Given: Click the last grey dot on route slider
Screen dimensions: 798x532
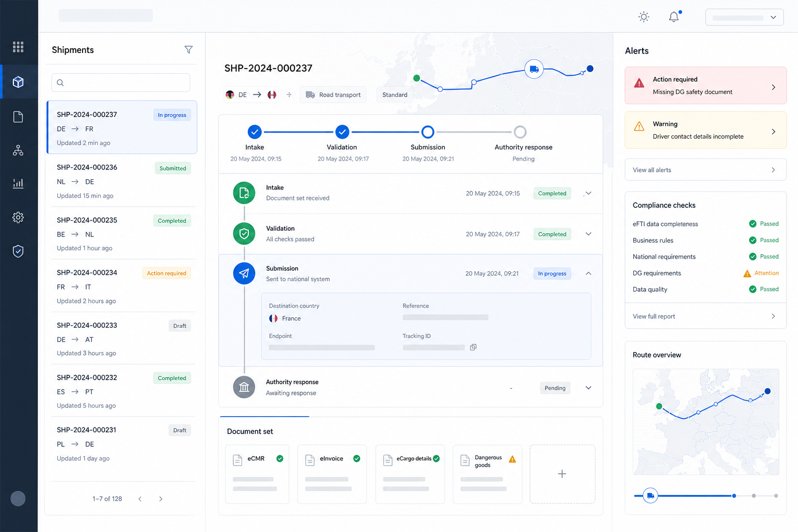Looking at the screenshot, I should tap(776, 496).
